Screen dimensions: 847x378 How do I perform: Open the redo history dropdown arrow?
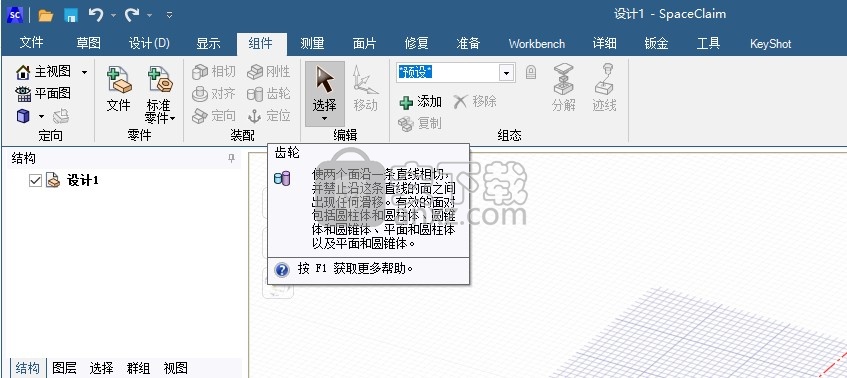[x=150, y=16]
